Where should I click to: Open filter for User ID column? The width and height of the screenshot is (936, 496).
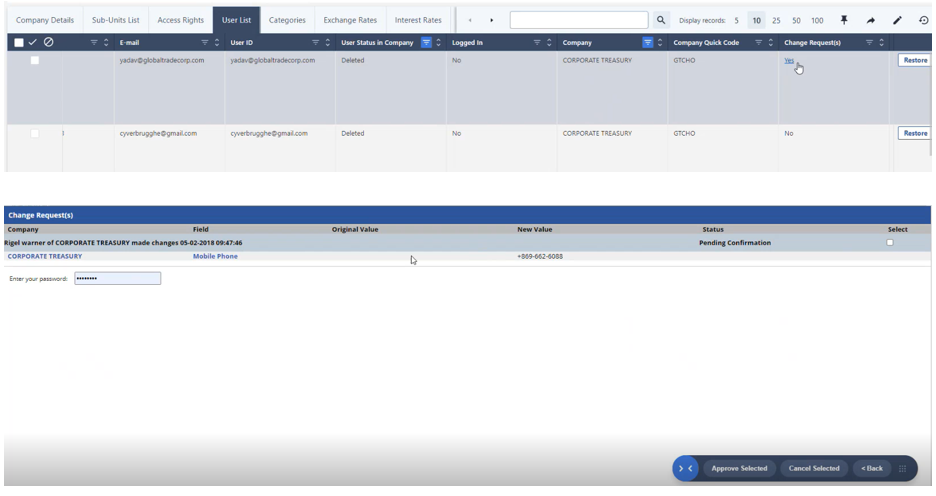pyautogui.click(x=316, y=42)
